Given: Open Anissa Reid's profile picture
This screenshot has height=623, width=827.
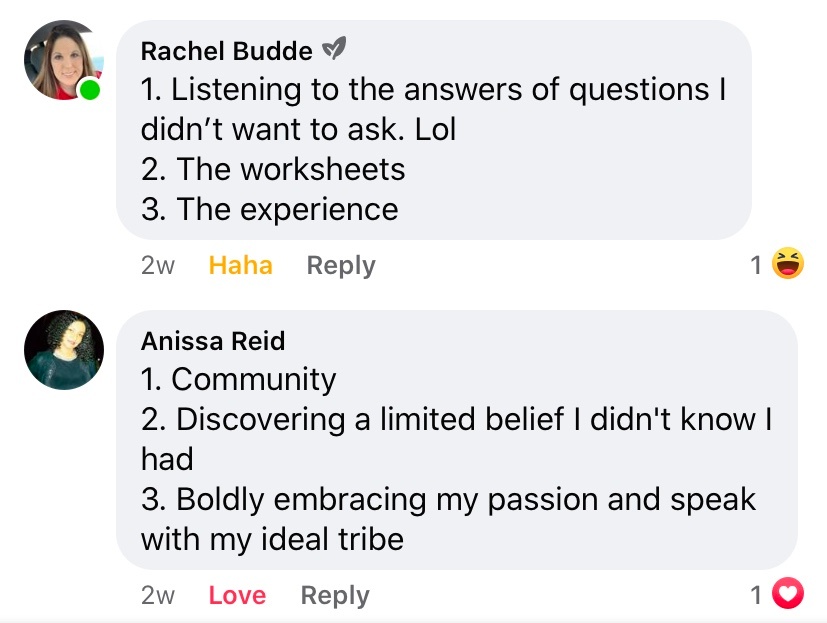Looking at the screenshot, I should (64, 349).
